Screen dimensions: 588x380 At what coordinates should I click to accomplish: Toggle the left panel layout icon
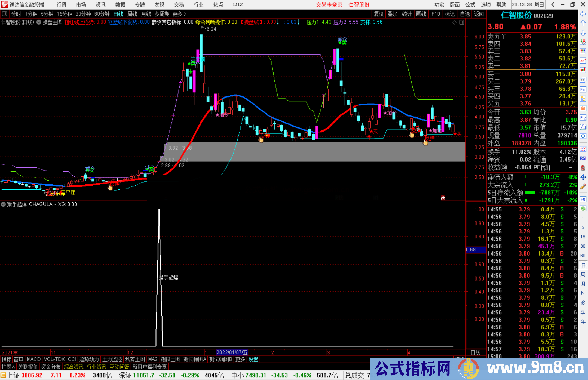pyautogui.click(x=4, y=14)
